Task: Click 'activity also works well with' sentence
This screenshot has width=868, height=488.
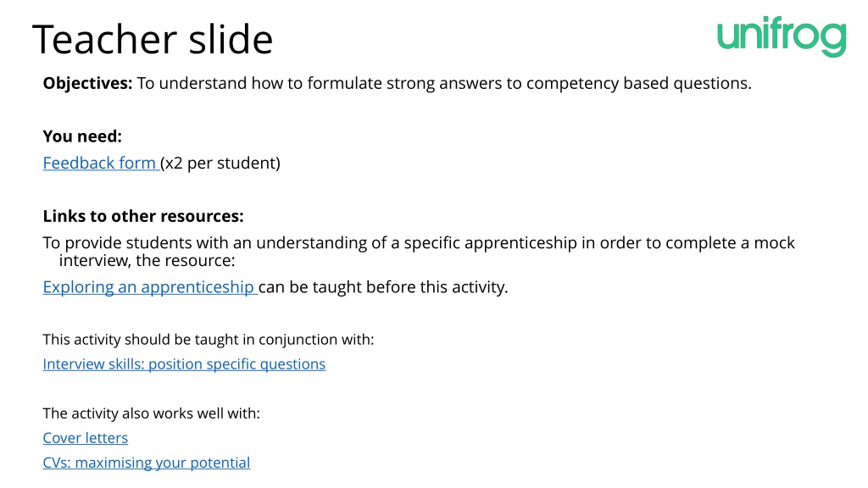Action: coord(152,413)
